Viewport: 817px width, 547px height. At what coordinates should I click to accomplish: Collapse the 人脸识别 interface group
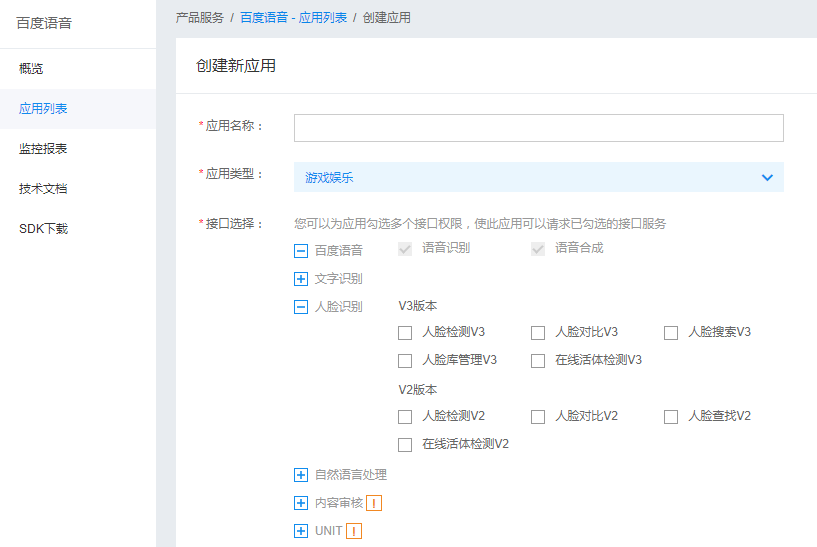click(301, 307)
